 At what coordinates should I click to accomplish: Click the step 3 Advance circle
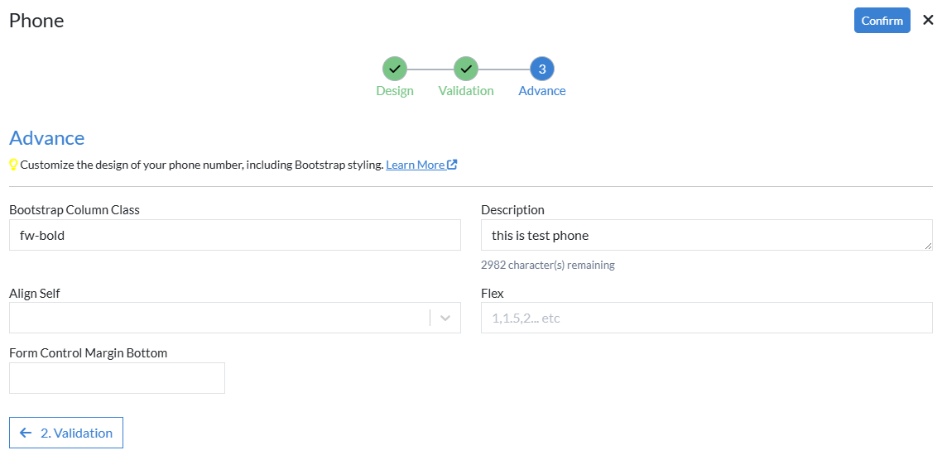point(542,69)
